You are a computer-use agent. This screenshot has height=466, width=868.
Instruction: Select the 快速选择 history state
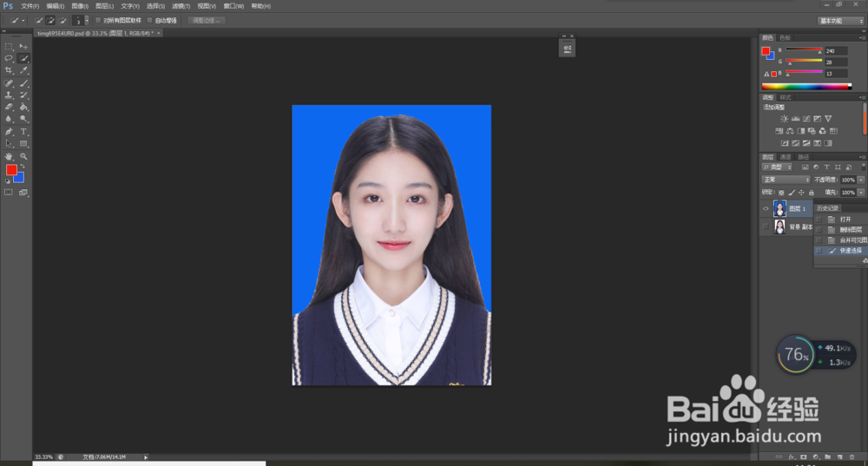pos(841,251)
